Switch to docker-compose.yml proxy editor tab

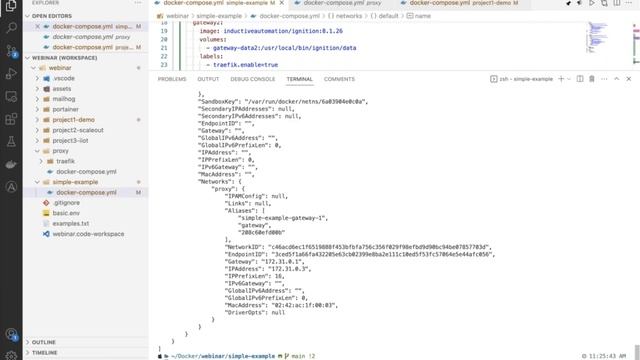(342, 3)
